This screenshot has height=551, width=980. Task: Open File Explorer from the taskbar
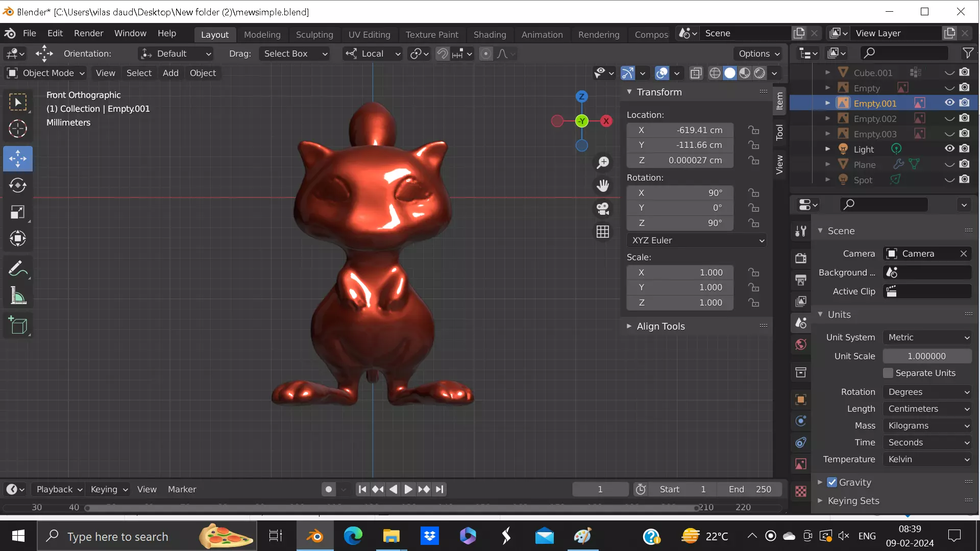tap(391, 536)
